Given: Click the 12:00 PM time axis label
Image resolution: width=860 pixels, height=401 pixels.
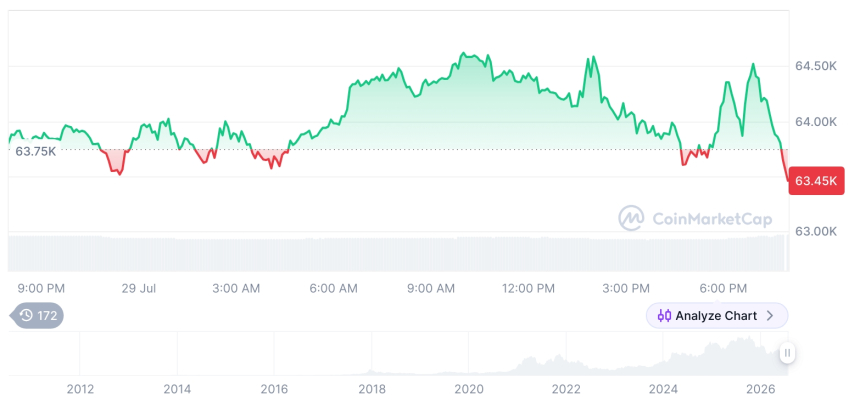Looking at the screenshot, I should [x=528, y=289].
